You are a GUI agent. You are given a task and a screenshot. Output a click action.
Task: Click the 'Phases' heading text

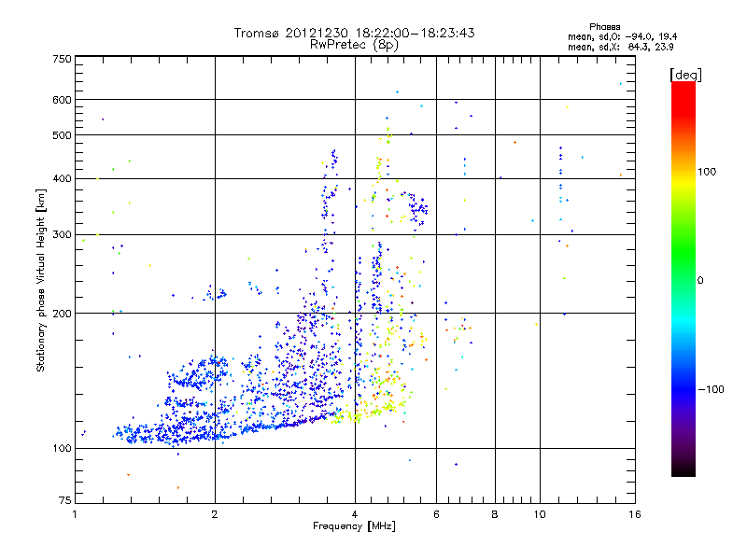click(604, 27)
